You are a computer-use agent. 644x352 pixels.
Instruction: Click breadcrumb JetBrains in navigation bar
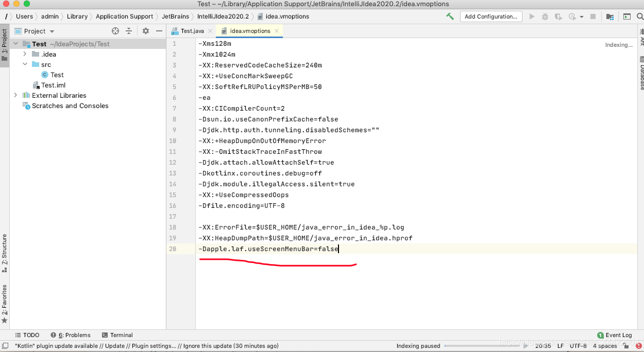pos(175,16)
